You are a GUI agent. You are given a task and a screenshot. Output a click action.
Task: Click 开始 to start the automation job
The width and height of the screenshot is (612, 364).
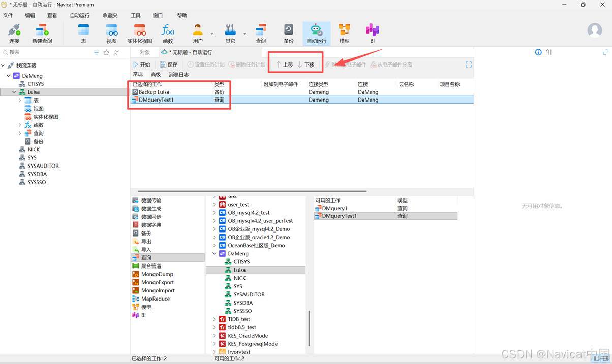(x=141, y=64)
